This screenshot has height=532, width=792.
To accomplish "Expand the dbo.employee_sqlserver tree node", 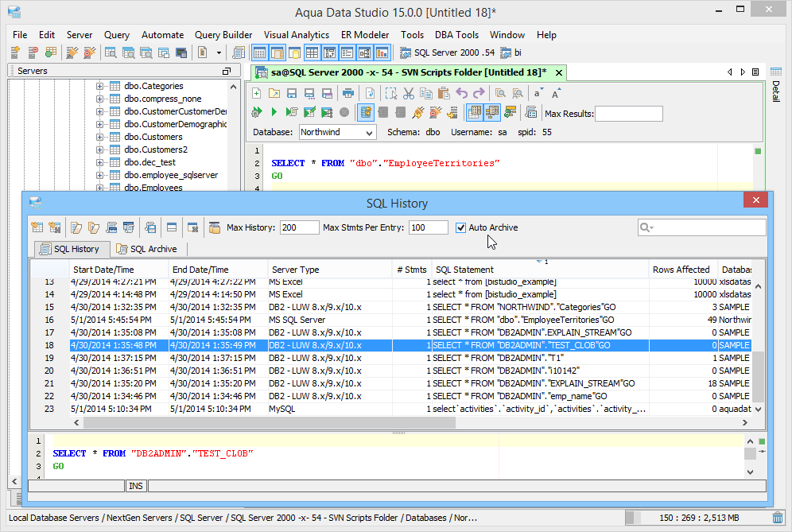I will [x=99, y=175].
